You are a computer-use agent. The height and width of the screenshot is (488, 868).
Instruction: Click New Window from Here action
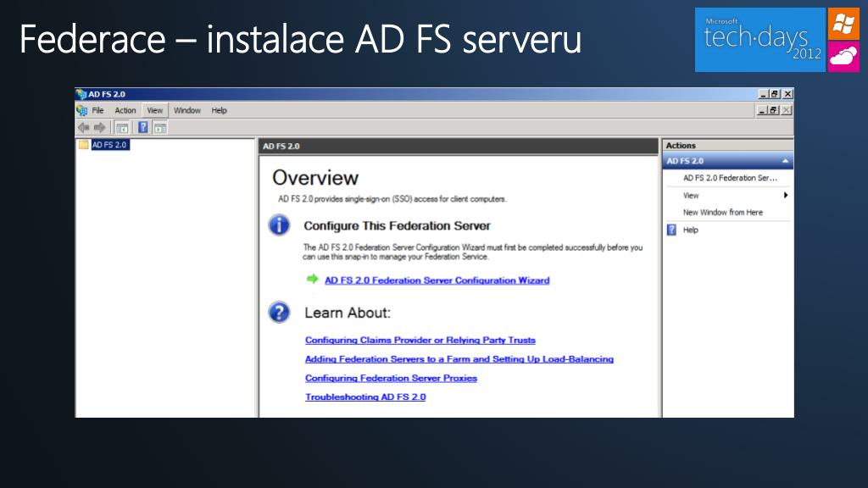pos(722,213)
